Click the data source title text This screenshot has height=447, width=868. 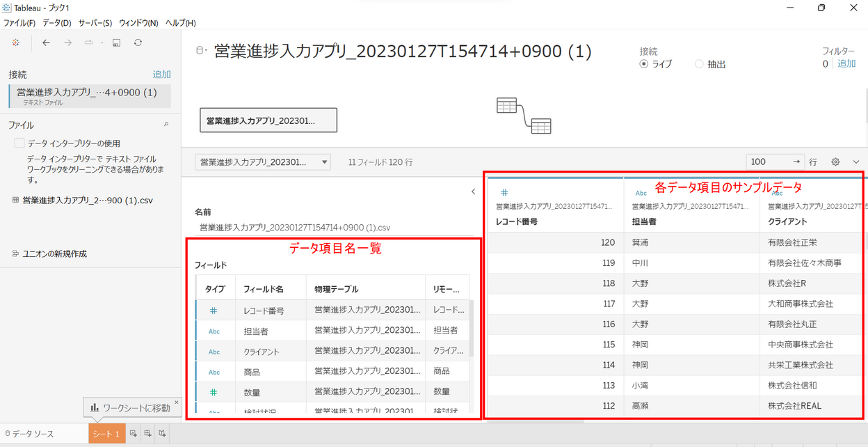[x=403, y=51]
